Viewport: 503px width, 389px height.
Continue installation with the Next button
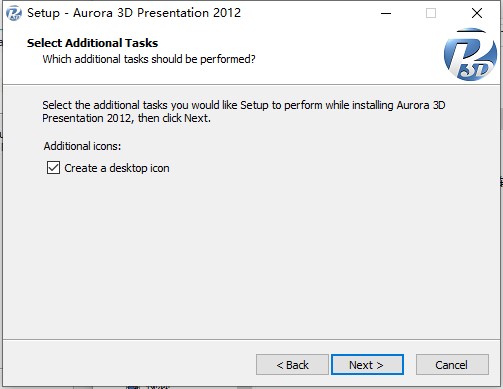367,365
